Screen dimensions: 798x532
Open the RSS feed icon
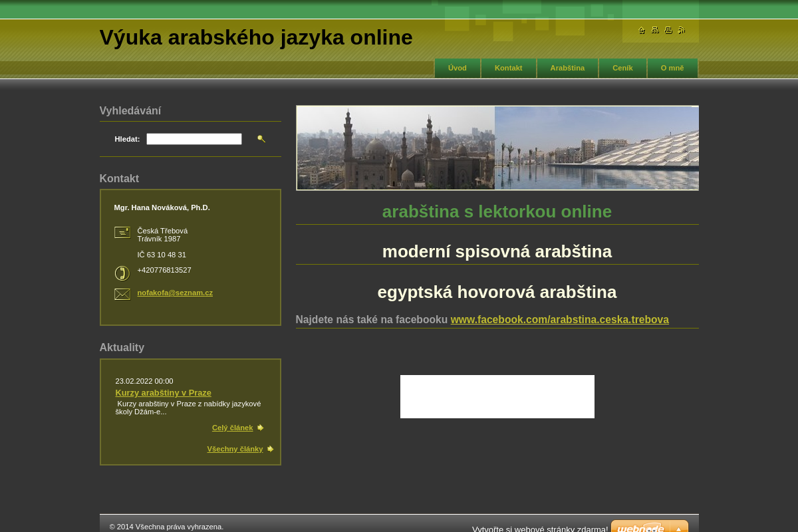pos(681,30)
